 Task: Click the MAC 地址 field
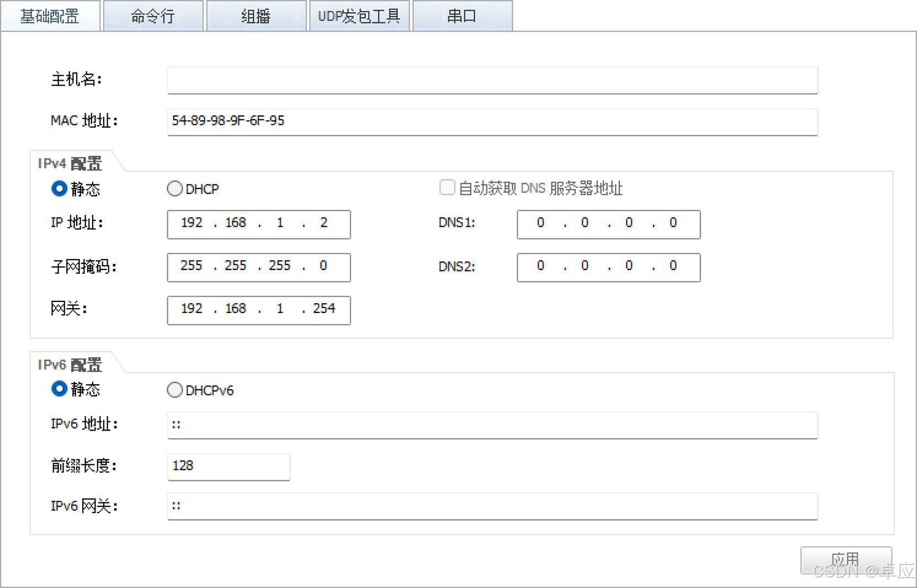[x=492, y=121]
